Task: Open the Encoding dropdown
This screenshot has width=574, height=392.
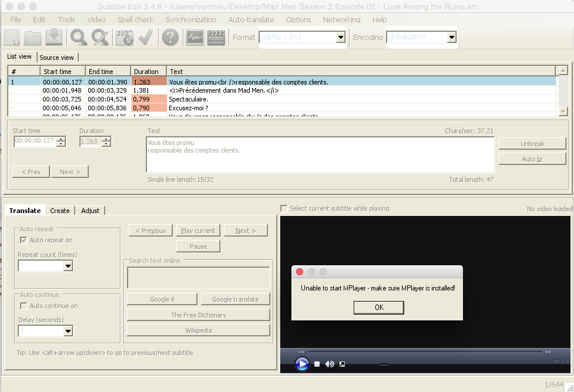Action: 451,37
